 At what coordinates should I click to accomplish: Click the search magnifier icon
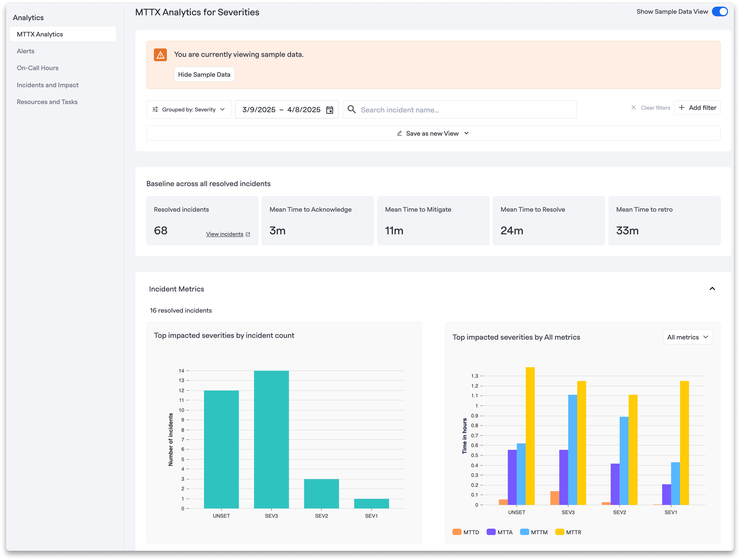coord(351,109)
